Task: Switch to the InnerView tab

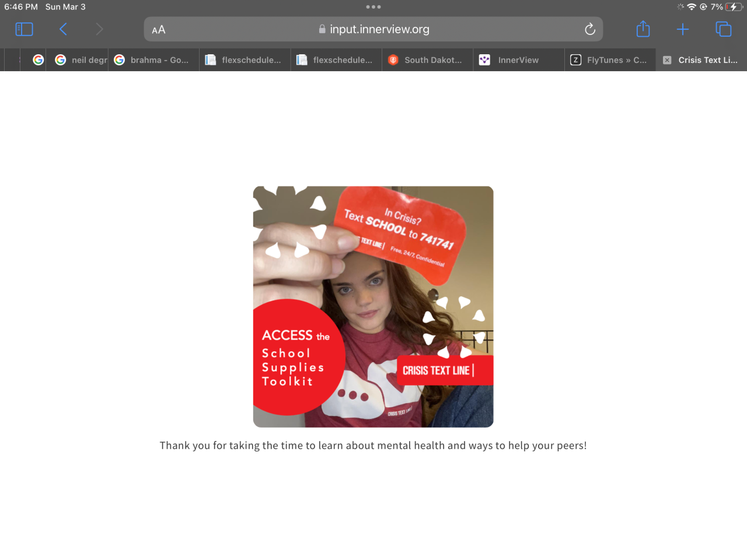Action: [519, 60]
